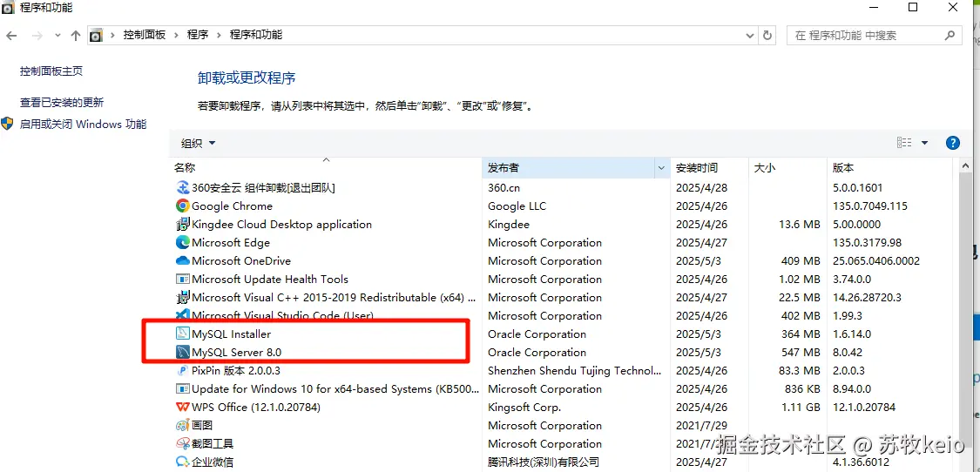The height and width of the screenshot is (472, 980).
Task: Sort by the 版本 column header
Action: click(889, 167)
